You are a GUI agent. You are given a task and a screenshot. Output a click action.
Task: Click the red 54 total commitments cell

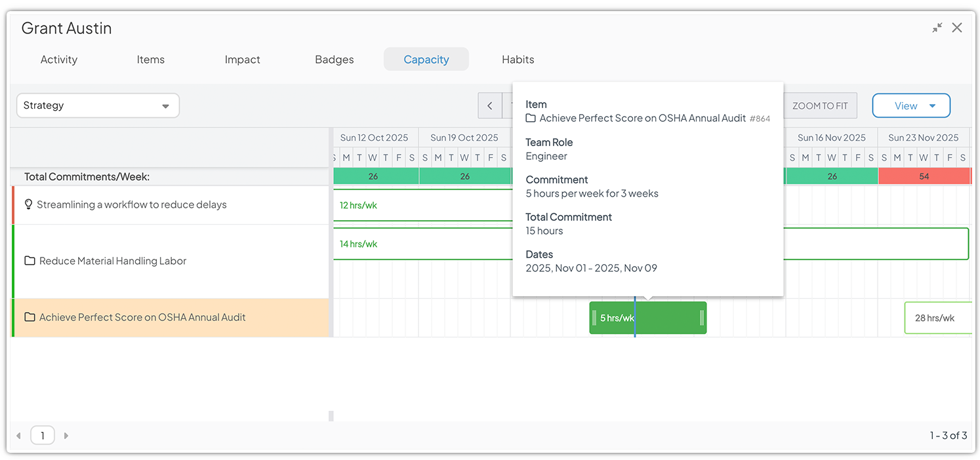pyautogui.click(x=925, y=176)
